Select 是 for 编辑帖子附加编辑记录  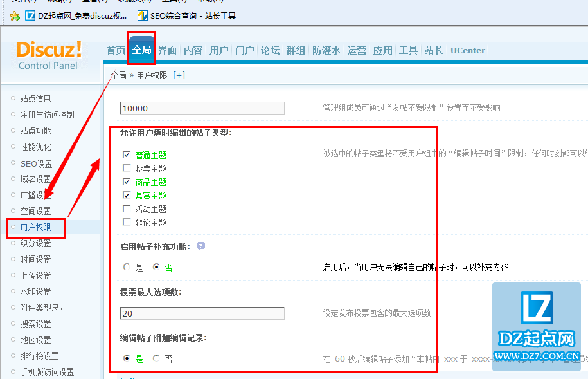(x=127, y=358)
